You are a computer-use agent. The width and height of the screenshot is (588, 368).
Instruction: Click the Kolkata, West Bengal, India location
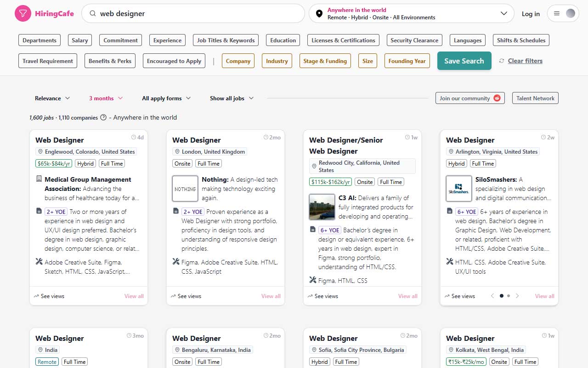click(x=486, y=350)
